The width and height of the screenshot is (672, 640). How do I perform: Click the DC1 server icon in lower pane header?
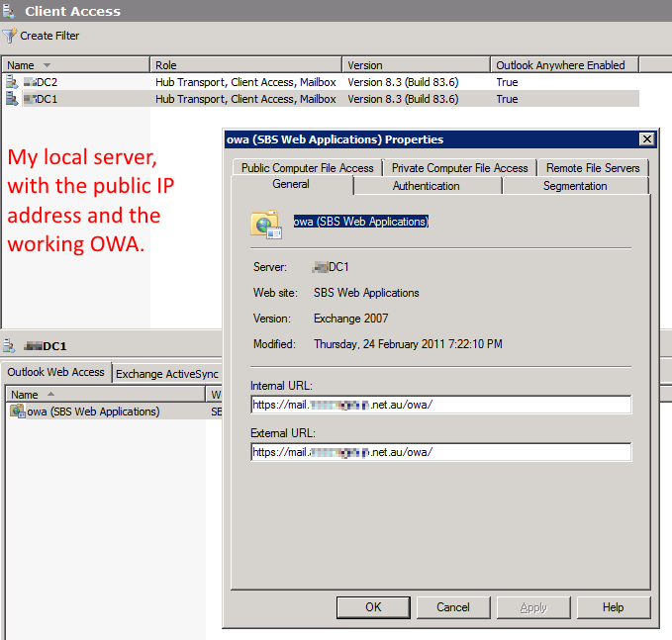click(x=9, y=345)
